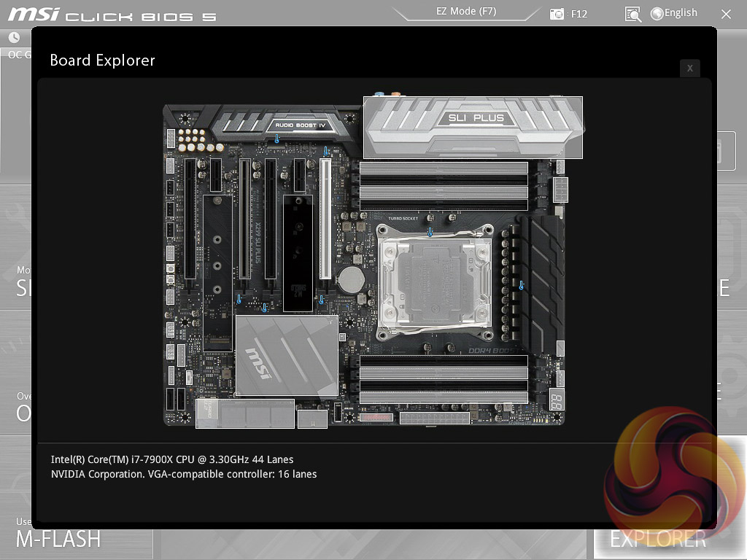This screenshot has height=560, width=747.
Task: Click the EXPLORER tile in background
Action: point(658,540)
